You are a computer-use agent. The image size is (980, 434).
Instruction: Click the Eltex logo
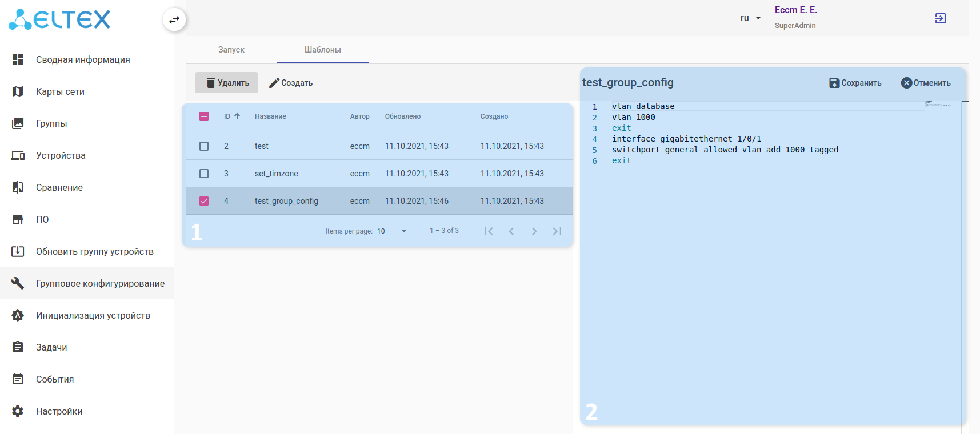coord(59,19)
